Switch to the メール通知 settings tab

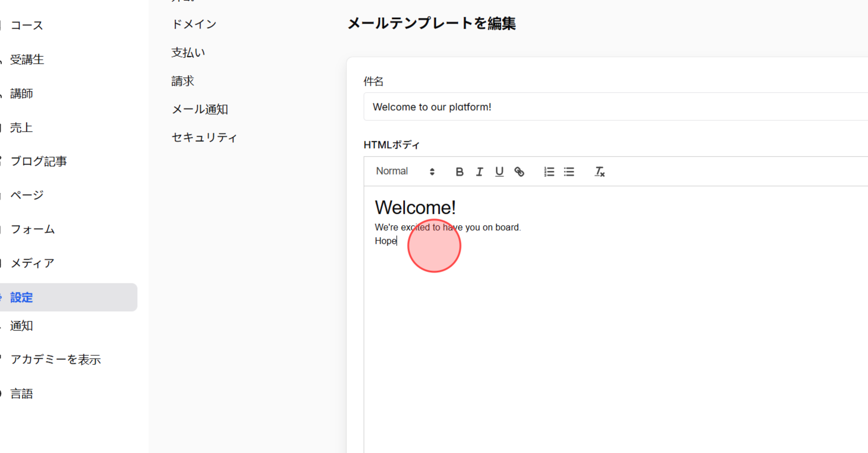[200, 109]
